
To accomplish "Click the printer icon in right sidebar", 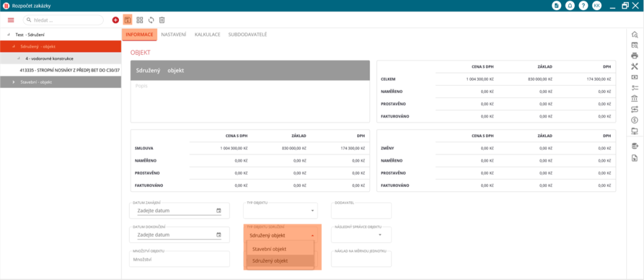I will tap(635, 55).
